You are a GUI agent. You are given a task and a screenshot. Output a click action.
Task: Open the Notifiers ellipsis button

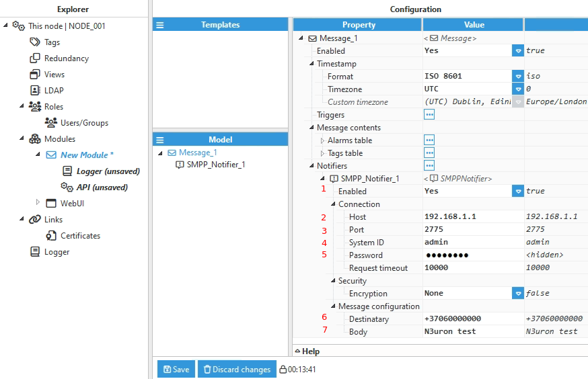429,165
